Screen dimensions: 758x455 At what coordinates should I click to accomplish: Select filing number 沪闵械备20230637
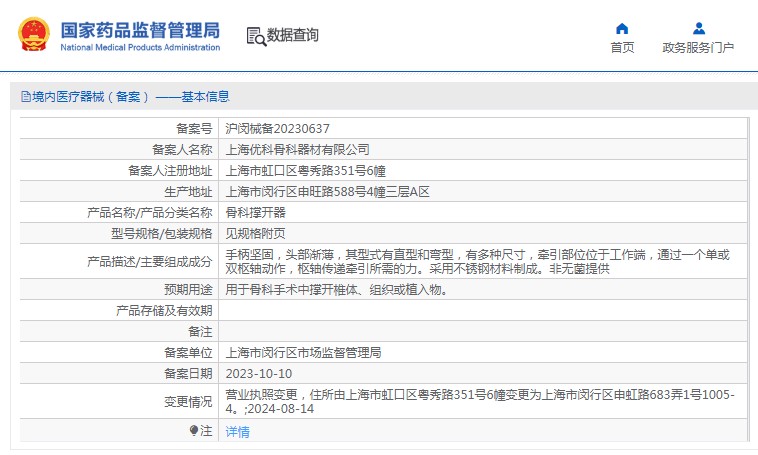(277, 129)
